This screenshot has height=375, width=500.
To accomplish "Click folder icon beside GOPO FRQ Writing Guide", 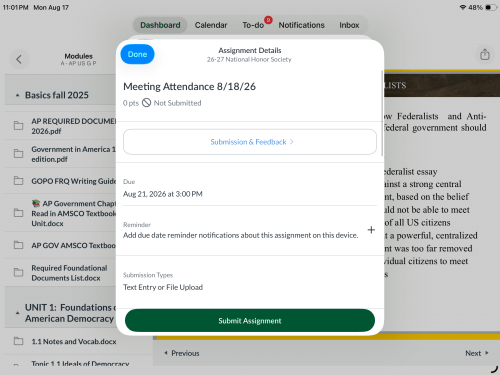I will pyautogui.click(x=19, y=181).
